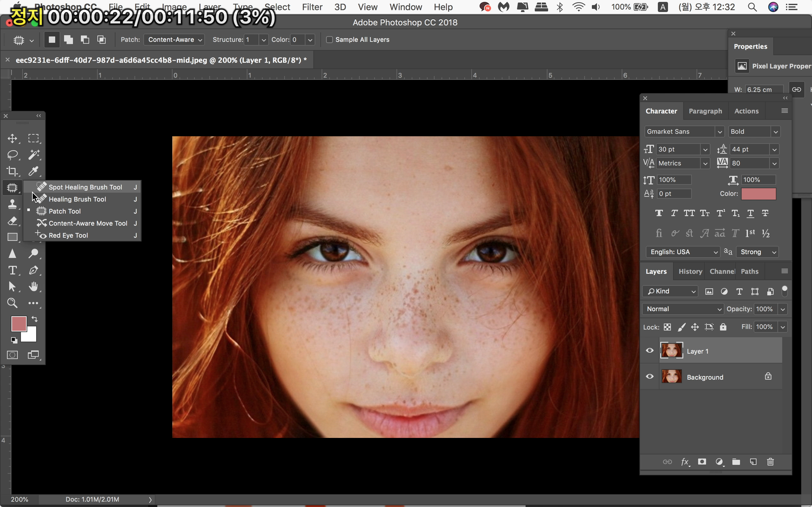Toggle visibility of Layer 1
This screenshot has width=812, height=507.
(650, 351)
